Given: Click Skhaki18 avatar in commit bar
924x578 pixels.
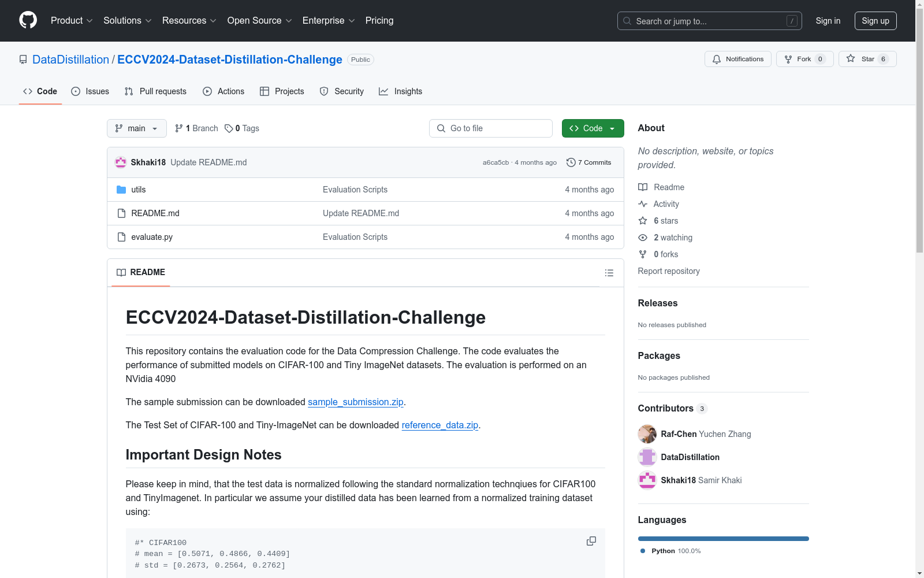Looking at the screenshot, I should [121, 162].
